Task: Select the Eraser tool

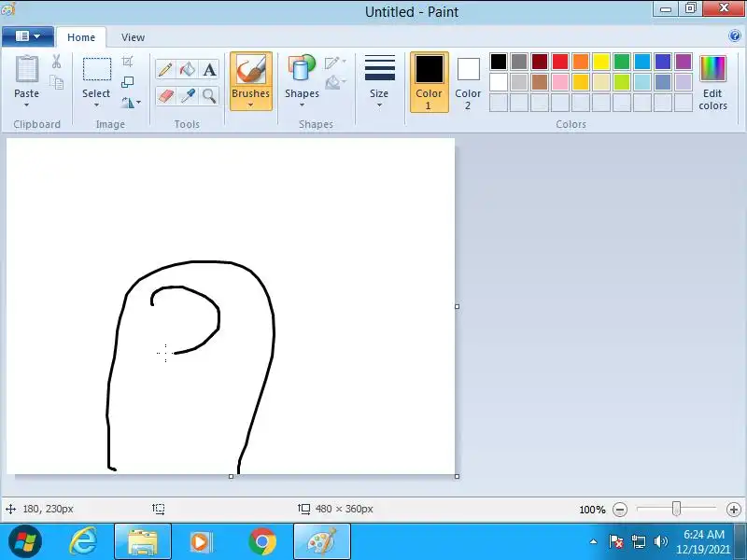Action: pyautogui.click(x=165, y=96)
